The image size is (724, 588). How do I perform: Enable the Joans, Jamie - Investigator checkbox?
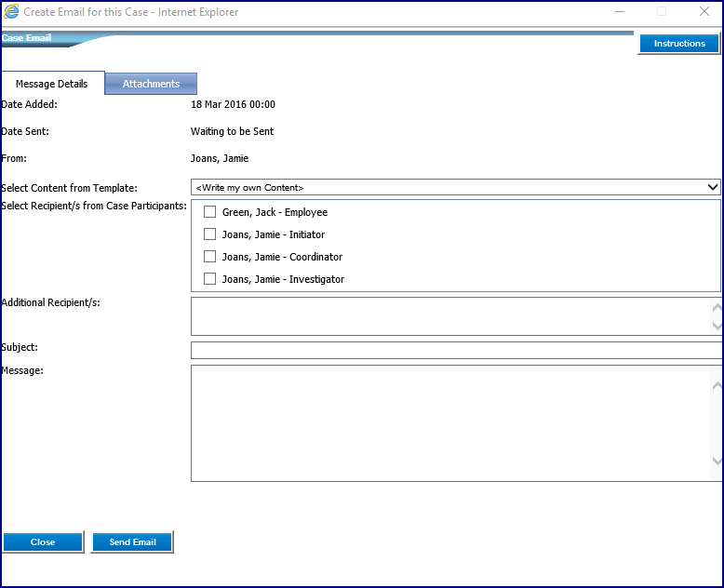[x=209, y=279]
